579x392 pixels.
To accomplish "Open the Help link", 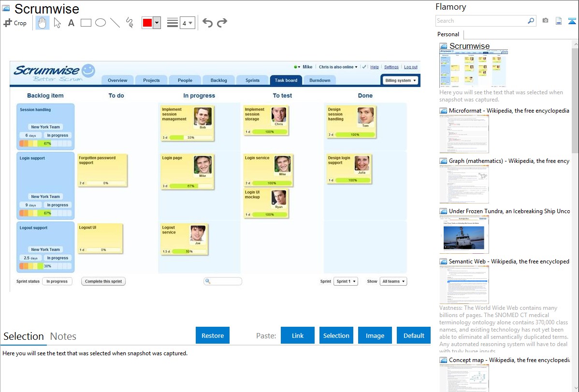I will pos(375,67).
